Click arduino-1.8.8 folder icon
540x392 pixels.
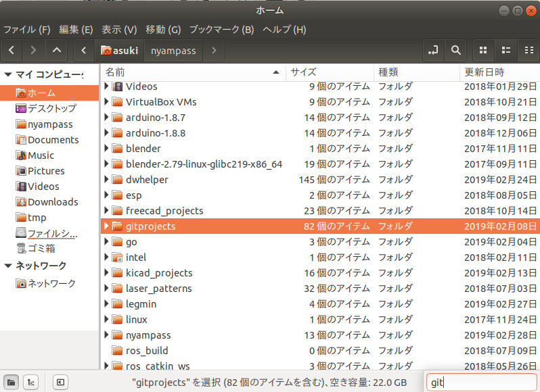[x=118, y=133]
